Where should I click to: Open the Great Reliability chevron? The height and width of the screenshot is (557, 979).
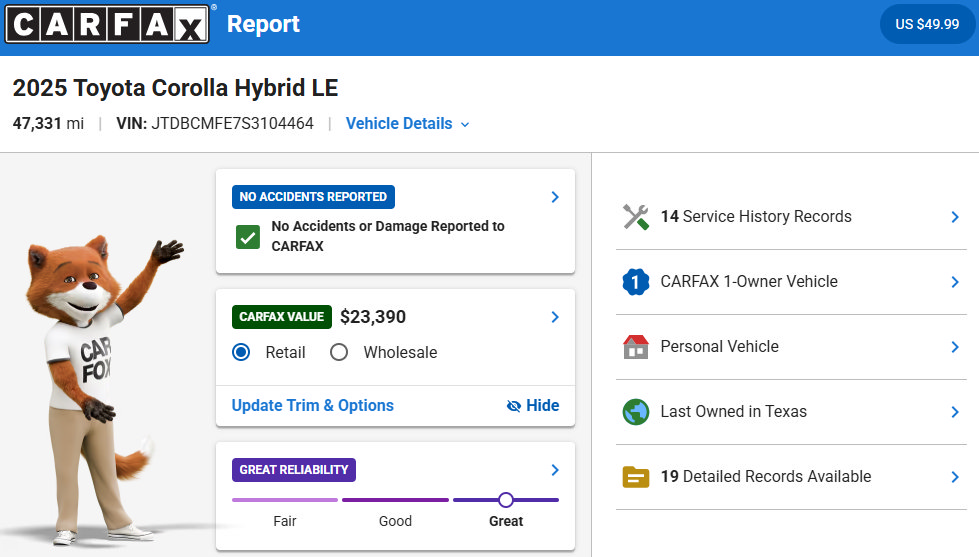pyautogui.click(x=554, y=470)
